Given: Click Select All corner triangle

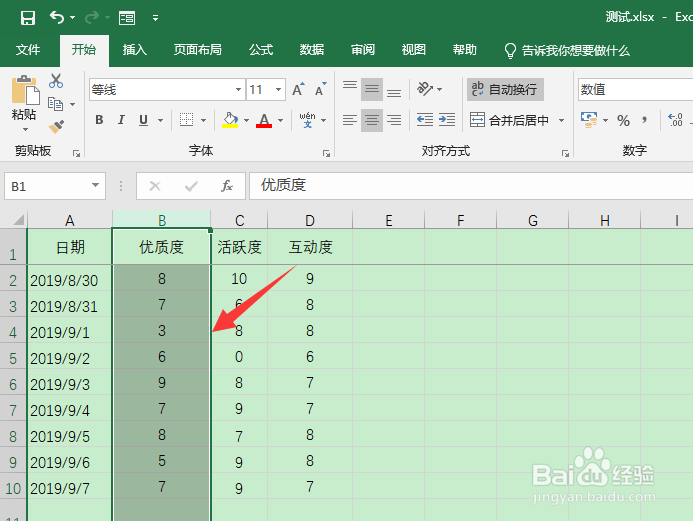Looking at the screenshot, I should [17, 219].
